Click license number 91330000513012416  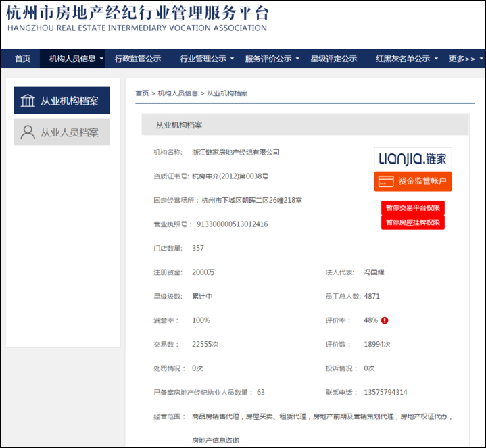pyautogui.click(x=232, y=224)
